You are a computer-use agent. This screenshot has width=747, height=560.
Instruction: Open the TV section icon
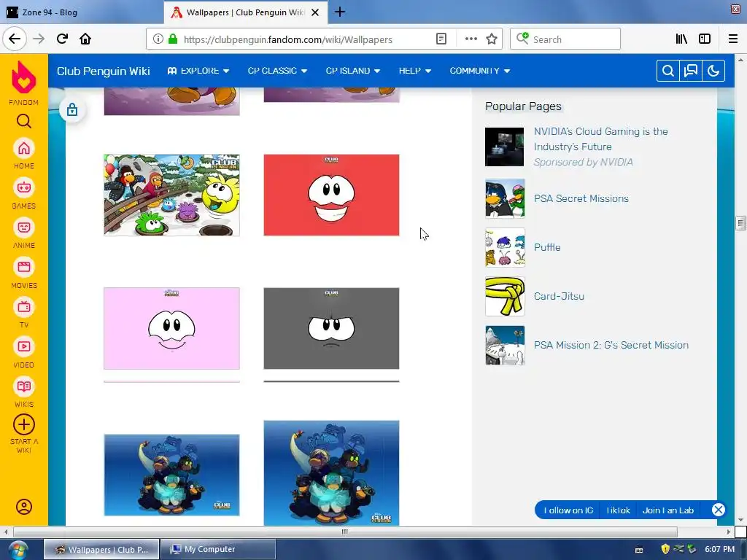click(x=24, y=307)
